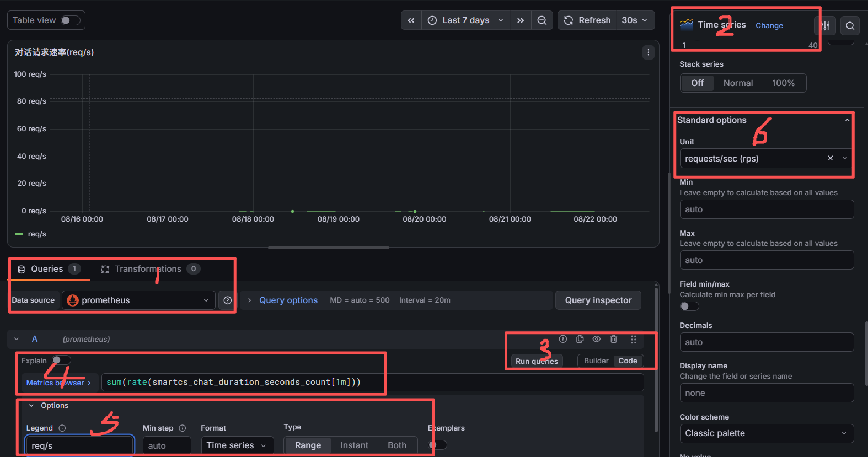Screen dimensions: 868x457
Task: Click query name A
Action: point(34,339)
